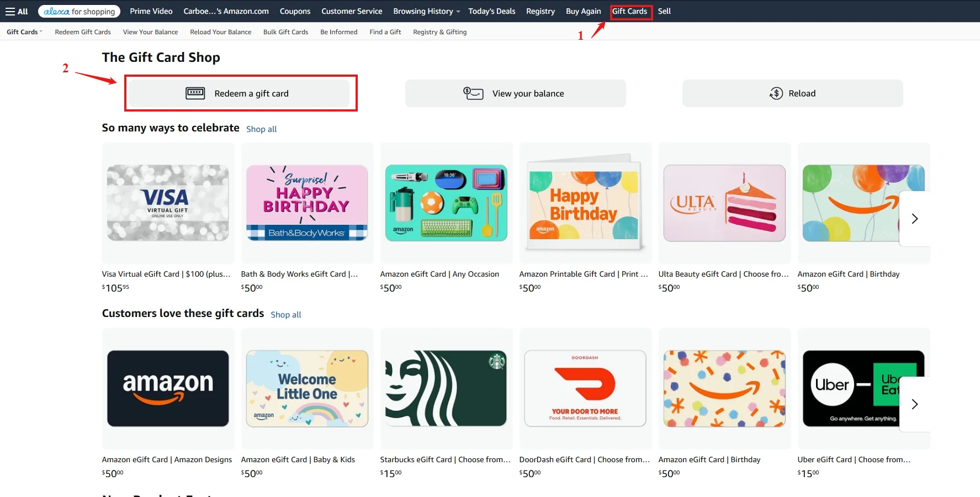Open View Your Balance subnav link
The image size is (980, 497).
pos(150,32)
